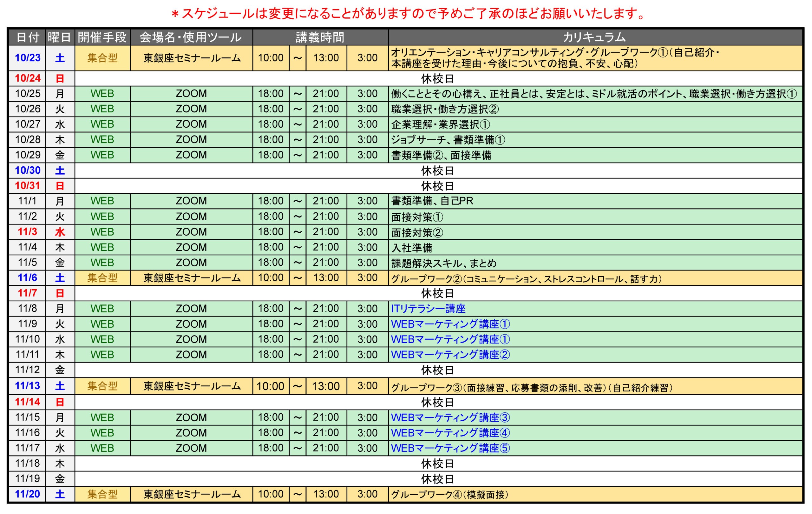Select the 10/25 date cell

point(27,93)
